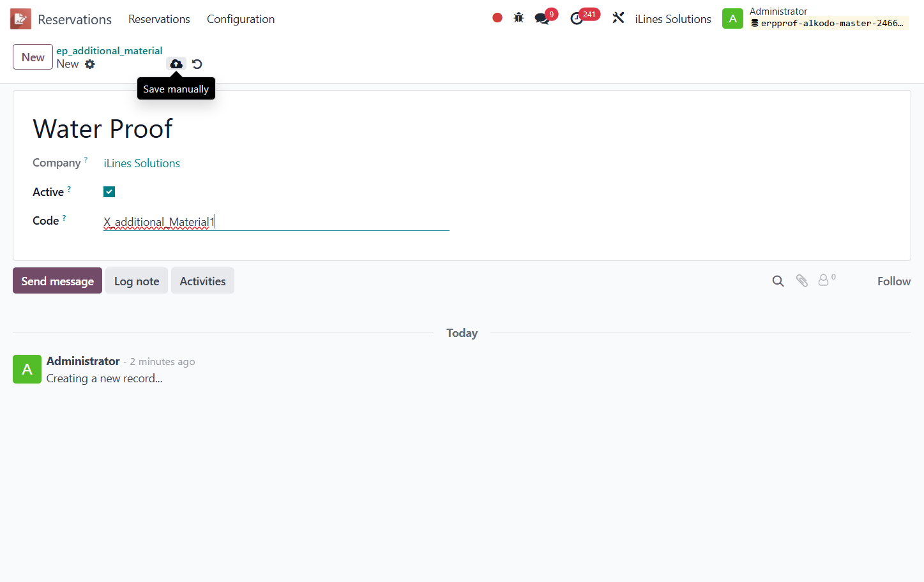This screenshot has width=924, height=582.
Task: Uncheck the Active checkbox
Action: coord(109,191)
